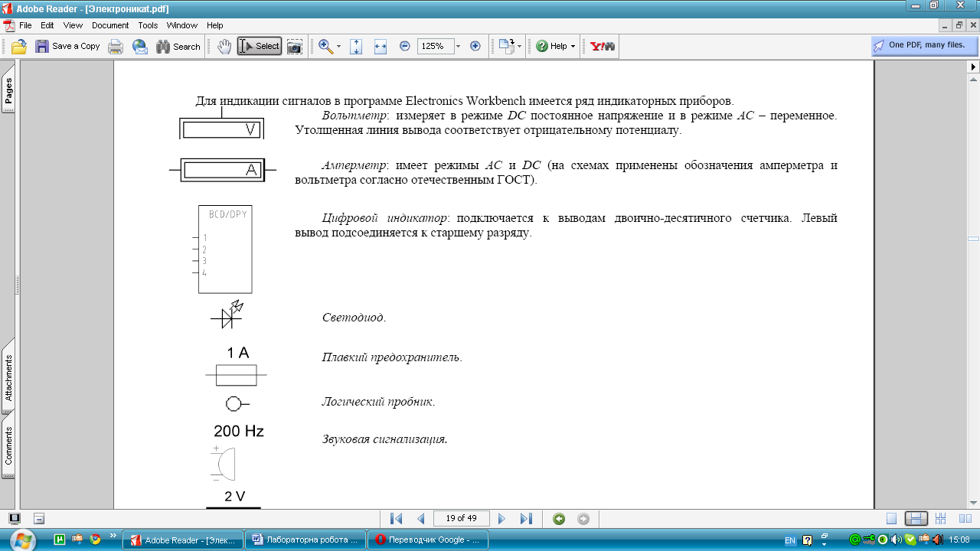Click the Логический пробник label
The width and height of the screenshot is (980, 551).
(x=378, y=402)
